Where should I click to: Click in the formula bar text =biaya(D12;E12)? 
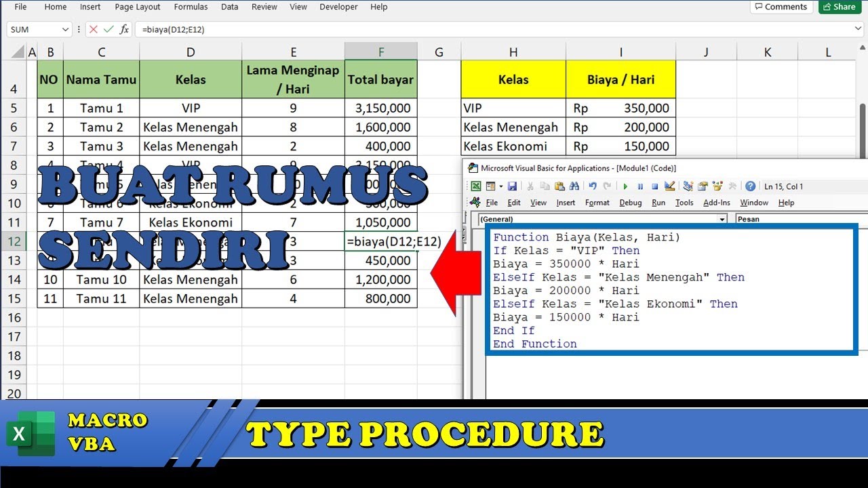tap(174, 29)
